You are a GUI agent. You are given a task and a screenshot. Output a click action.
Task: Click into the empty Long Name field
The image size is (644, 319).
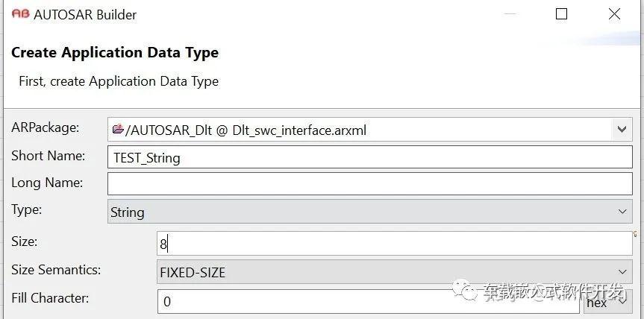point(369,183)
